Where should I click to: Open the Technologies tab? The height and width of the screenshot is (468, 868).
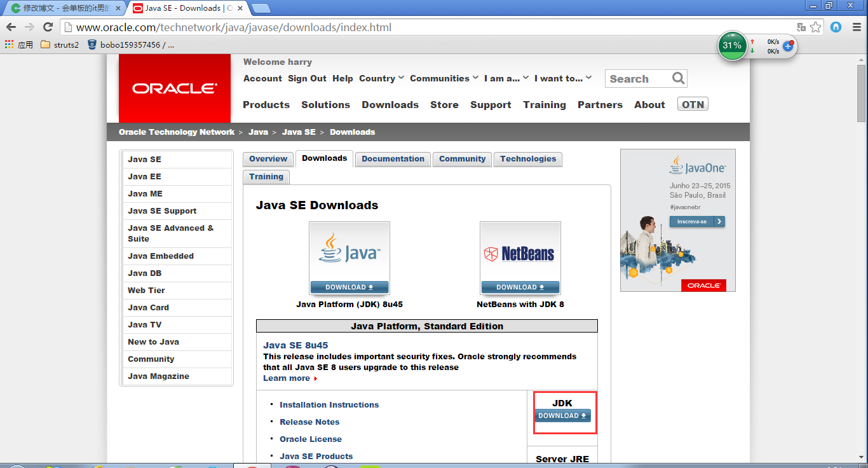[x=527, y=159]
